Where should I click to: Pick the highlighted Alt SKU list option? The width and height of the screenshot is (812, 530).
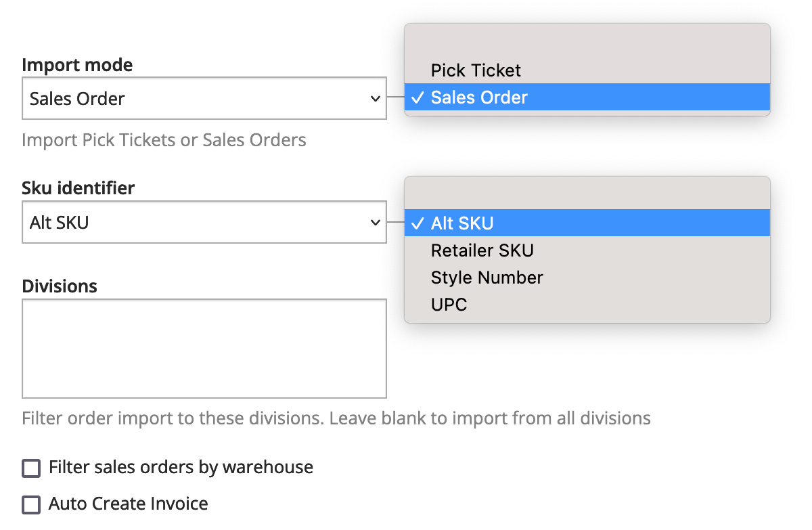tap(462, 223)
